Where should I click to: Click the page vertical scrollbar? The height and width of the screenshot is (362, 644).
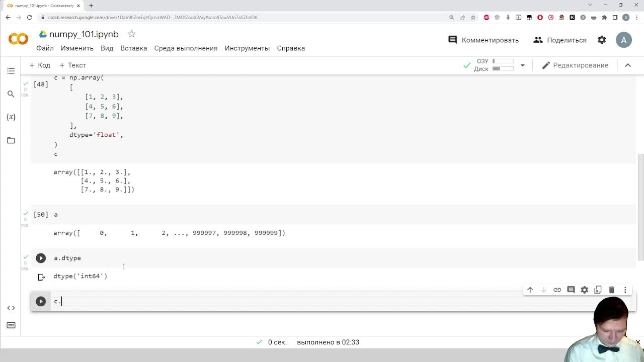tap(640, 206)
